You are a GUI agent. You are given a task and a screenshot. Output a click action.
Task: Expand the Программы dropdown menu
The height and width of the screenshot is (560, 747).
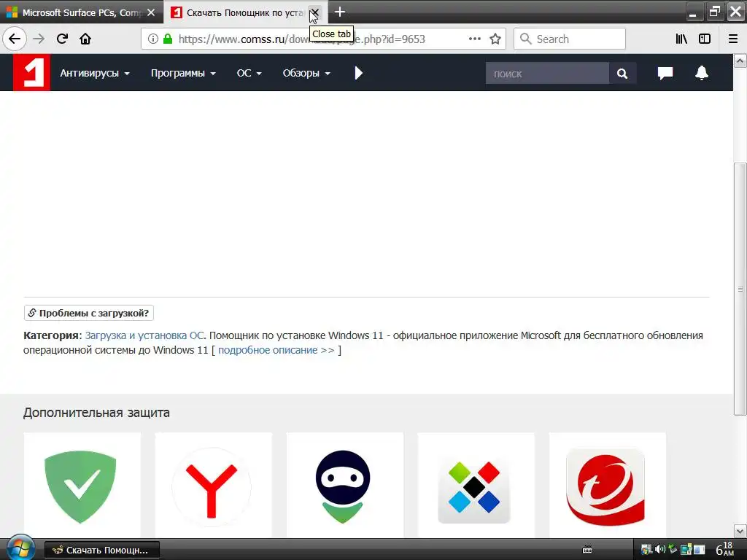tap(183, 73)
